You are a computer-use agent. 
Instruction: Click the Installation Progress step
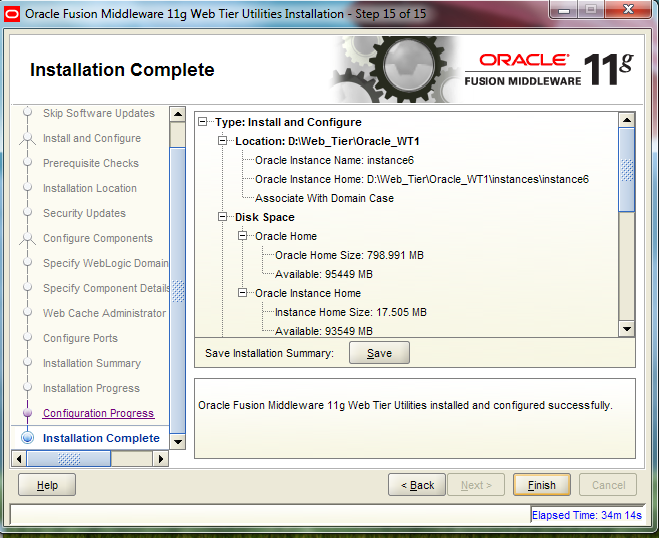91,388
